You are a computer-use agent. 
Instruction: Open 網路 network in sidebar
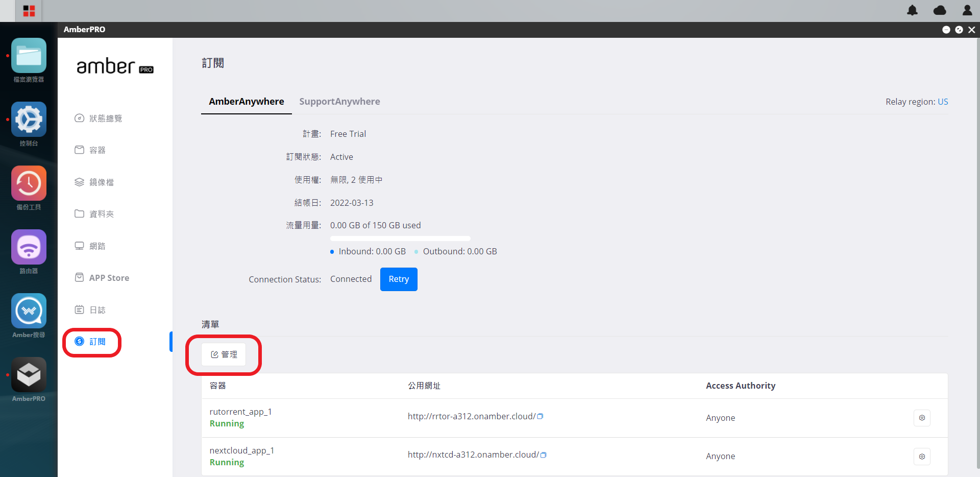click(x=90, y=246)
